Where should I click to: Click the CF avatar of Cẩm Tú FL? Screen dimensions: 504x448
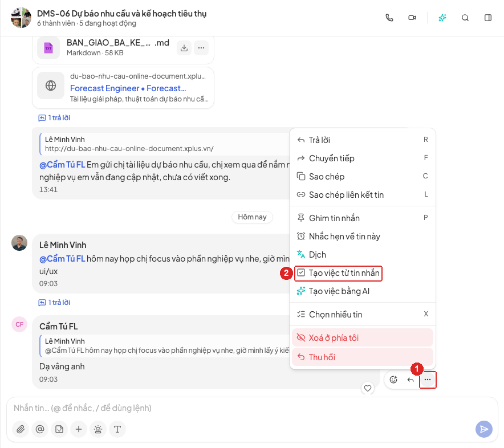click(19, 324)
